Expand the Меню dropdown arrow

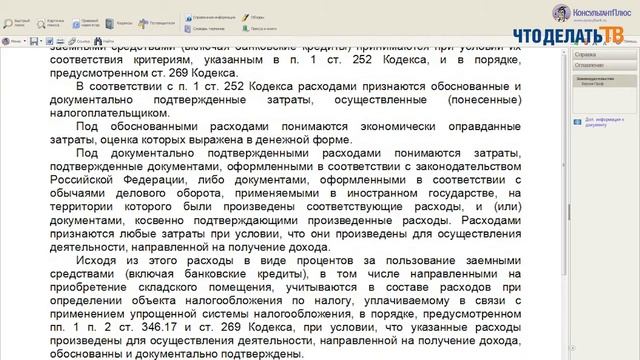[x=24, y=41]
